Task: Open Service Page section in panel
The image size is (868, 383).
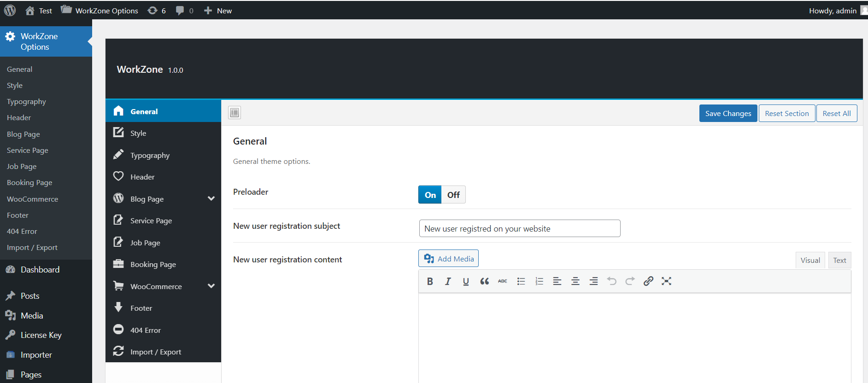Action: (163, 221)
